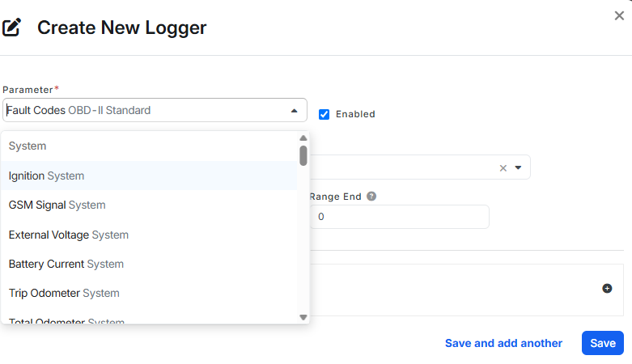The width and height of the screenshot is (632, 364).
Task: Click the Range End input field
Action: click(x=400, y=217)
